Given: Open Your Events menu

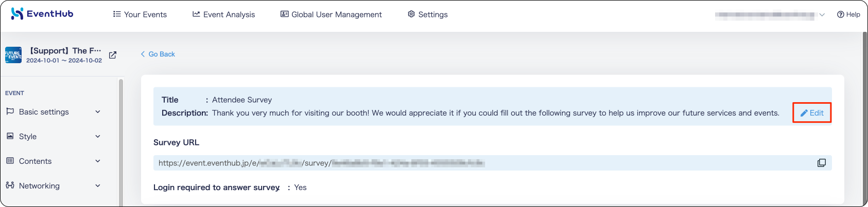Looking at the screenshot, I should click(140, 14).
